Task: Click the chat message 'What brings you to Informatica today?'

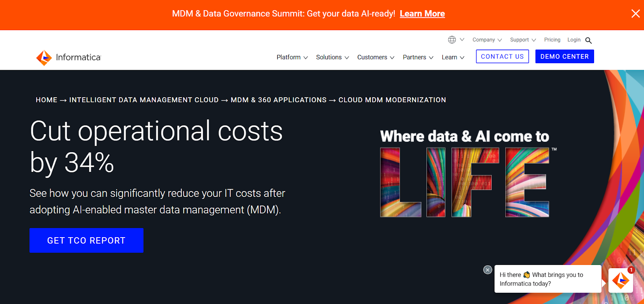Action: tap(547, 279)
